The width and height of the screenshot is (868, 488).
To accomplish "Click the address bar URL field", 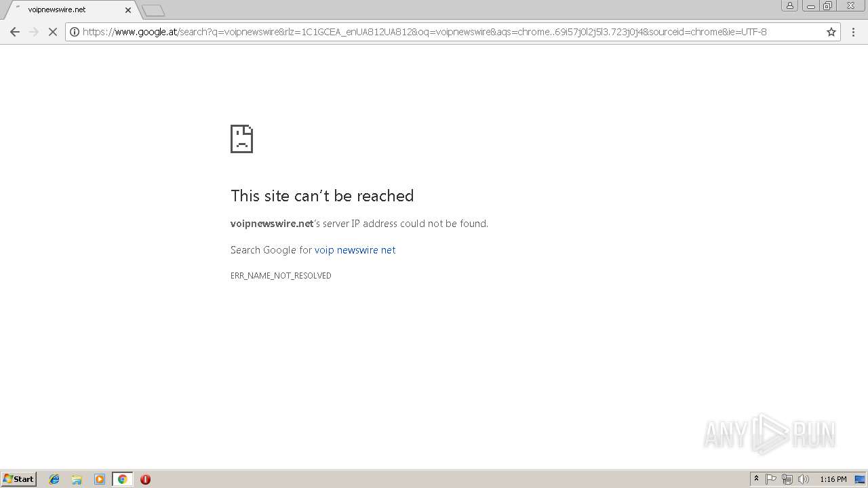I will [452, 32].
